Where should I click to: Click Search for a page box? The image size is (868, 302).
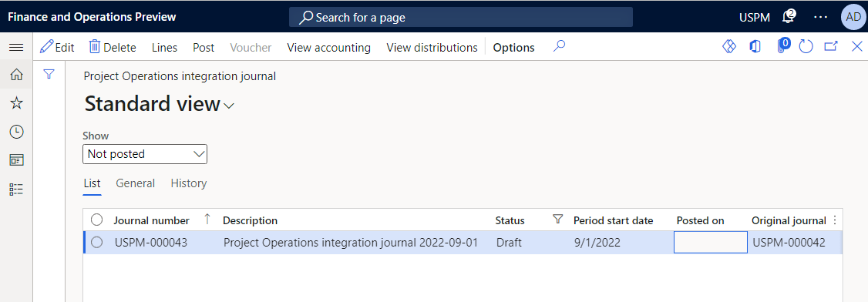click(460, 17)
